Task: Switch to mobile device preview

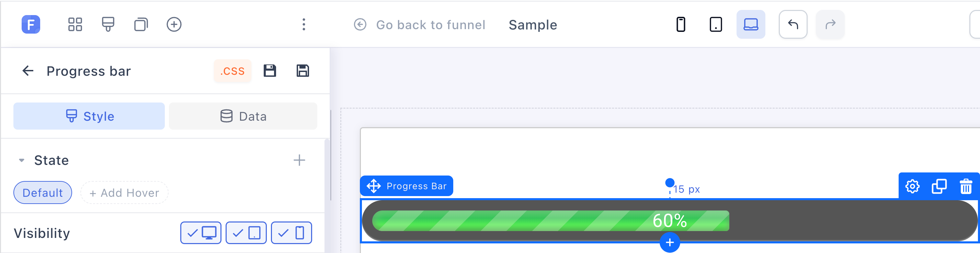Action: coord(681,25)
